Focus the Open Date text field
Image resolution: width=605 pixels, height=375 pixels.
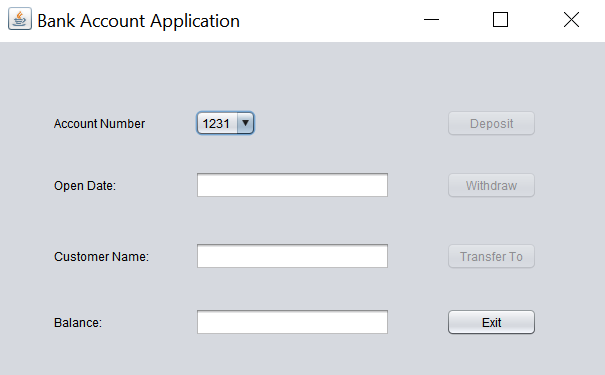(x=292, y=185)
